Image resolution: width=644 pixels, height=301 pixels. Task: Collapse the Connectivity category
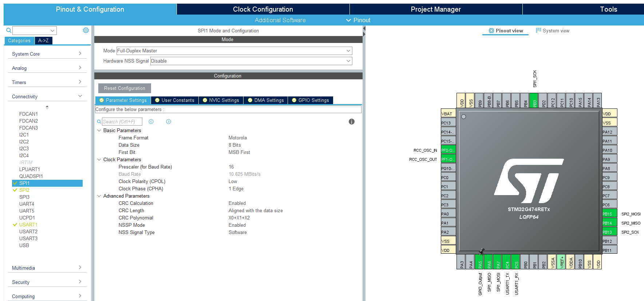click(47, 96)
